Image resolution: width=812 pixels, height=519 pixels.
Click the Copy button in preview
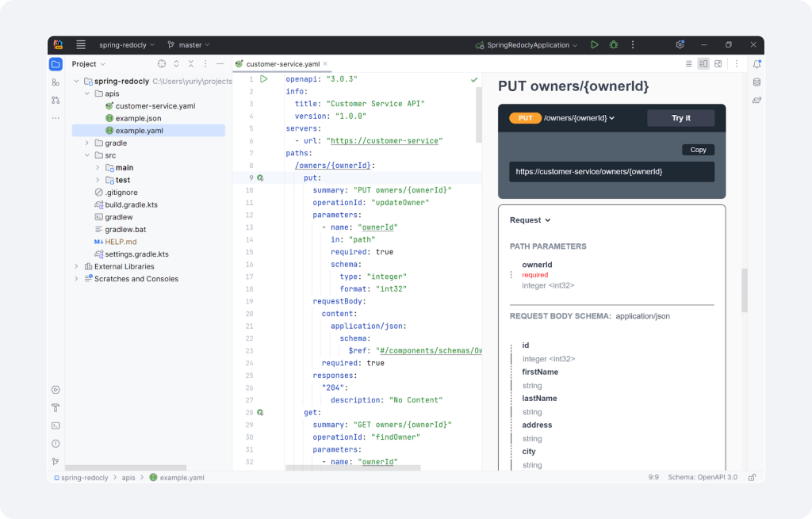pos(698,150)
